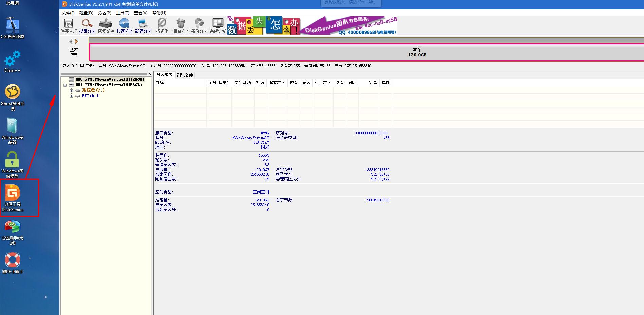Image resolution: width=644 pixels, height=315 pixels.
Task: Open Windows密码修改 desktop shortcut
Action: [13, 164]
